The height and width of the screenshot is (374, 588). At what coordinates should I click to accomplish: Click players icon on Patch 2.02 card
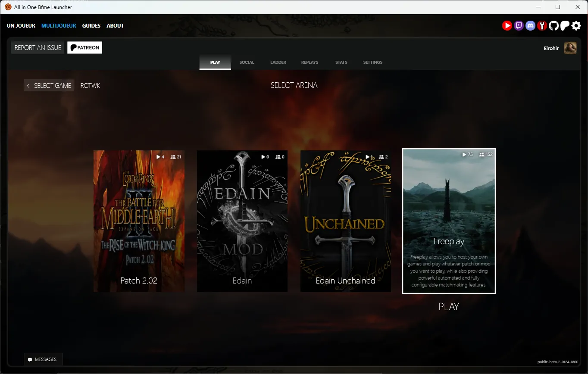pyautogui.click(x=173, y=157)
